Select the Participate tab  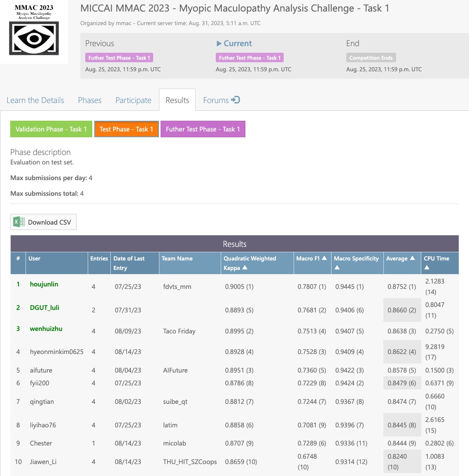pyautogui.click(x=133, y=100)
